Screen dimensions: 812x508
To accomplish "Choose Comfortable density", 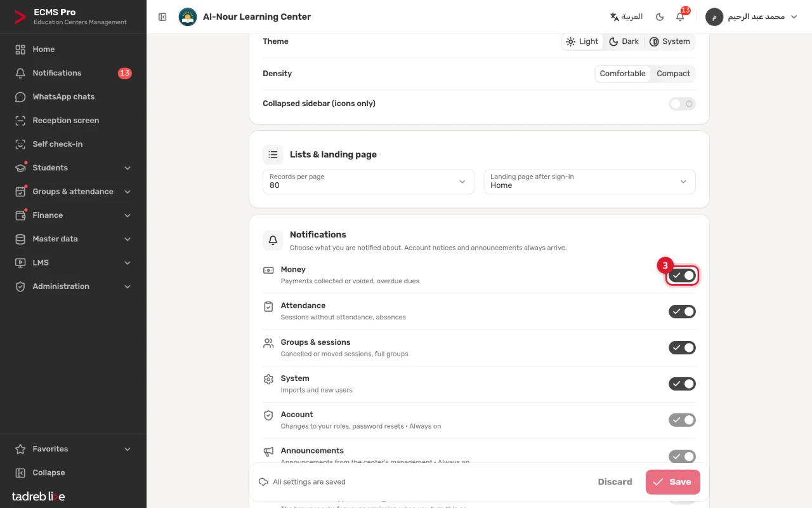I will (x=623, y=74).
